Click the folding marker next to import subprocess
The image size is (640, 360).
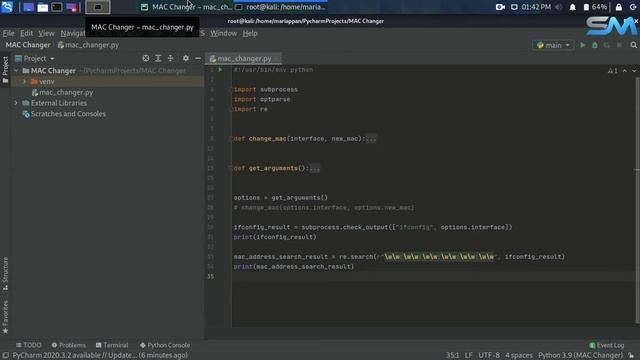tap(232, 89)
